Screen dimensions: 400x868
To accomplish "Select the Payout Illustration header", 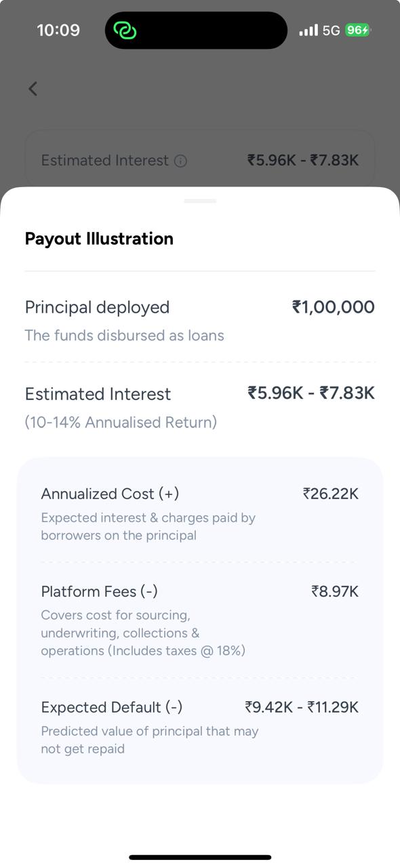I will pyautogui.click(x=99, y=238).
